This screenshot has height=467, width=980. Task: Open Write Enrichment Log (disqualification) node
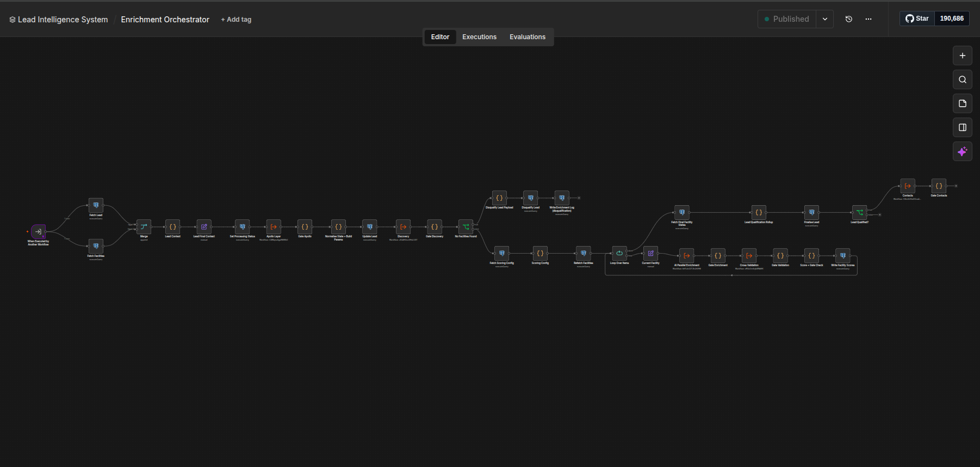(x=562, y=198)
